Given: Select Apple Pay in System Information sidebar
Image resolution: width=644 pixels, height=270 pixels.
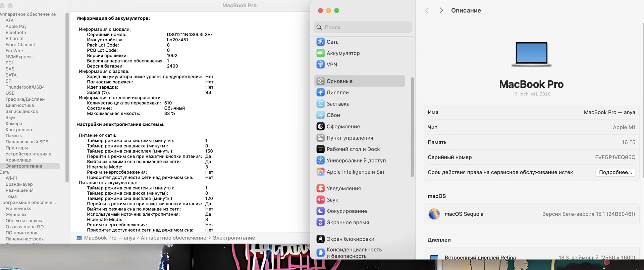Looking at the screenshot, I should pyautogui.click(x=16, y=27).
